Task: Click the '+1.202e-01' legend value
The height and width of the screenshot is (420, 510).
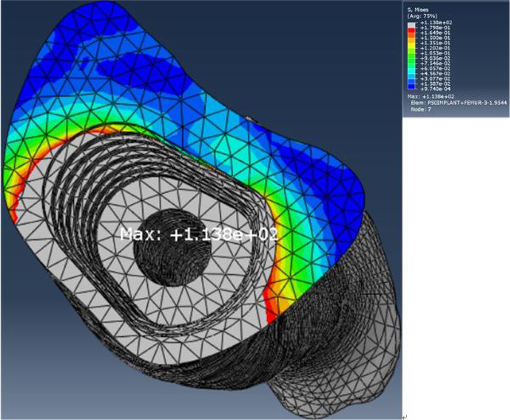Action: [x=435, y=48]
